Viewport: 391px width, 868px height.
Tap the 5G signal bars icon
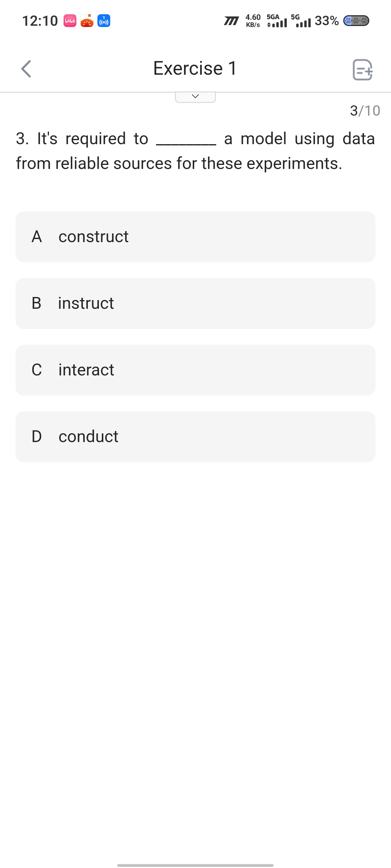pos(301,21)
